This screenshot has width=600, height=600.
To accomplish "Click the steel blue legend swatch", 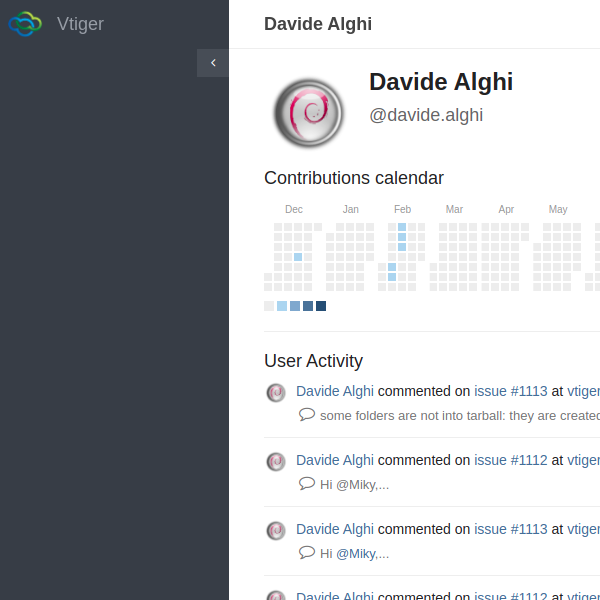I will pos(308,306).
